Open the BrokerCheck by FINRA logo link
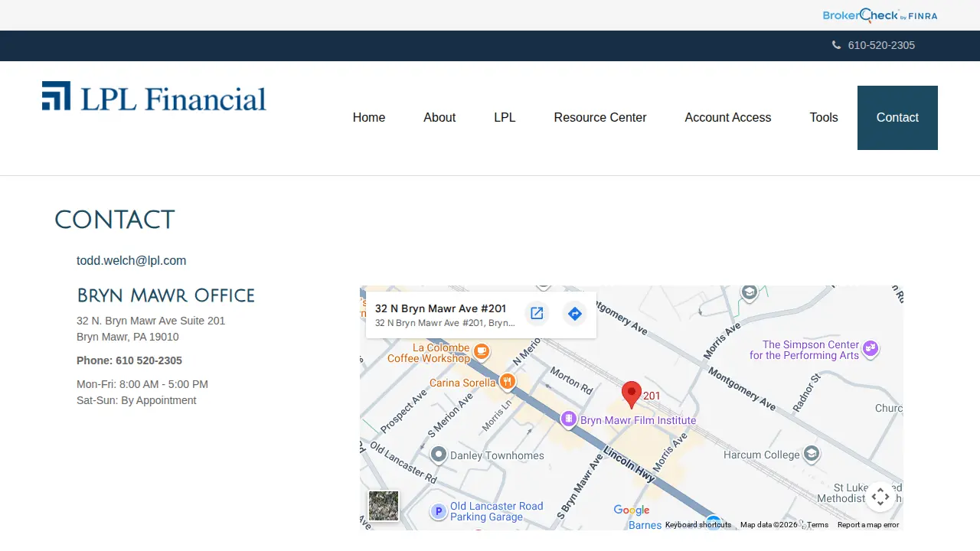This screenshot has width=980, height=551. [880, 15]
